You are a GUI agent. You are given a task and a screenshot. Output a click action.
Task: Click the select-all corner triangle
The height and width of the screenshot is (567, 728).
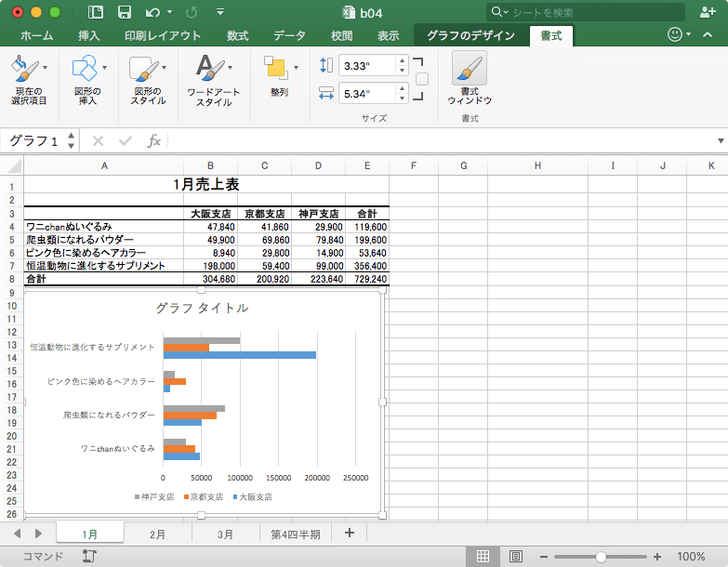[x=14, y=165]
